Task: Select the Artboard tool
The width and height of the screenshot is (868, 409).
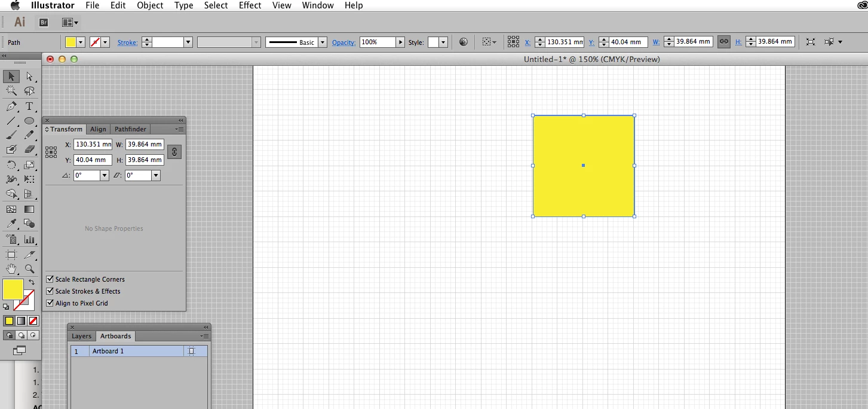Action: (11, 255)
